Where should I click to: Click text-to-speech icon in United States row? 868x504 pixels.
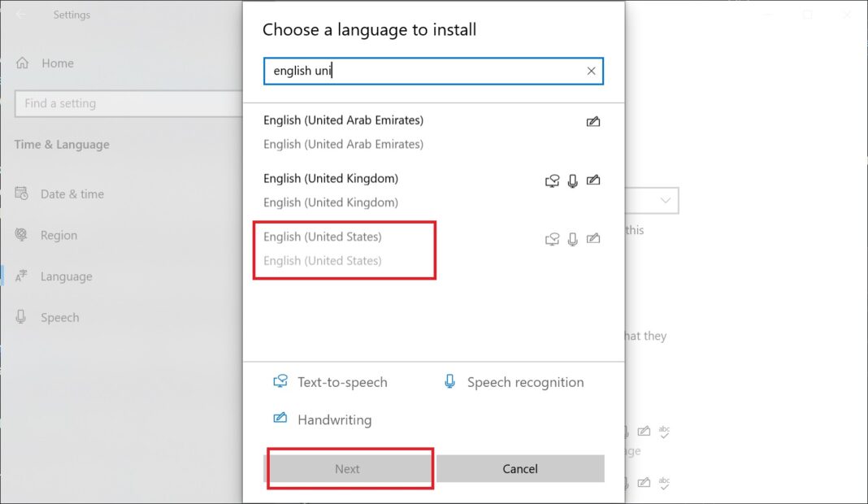coord(553,239)
